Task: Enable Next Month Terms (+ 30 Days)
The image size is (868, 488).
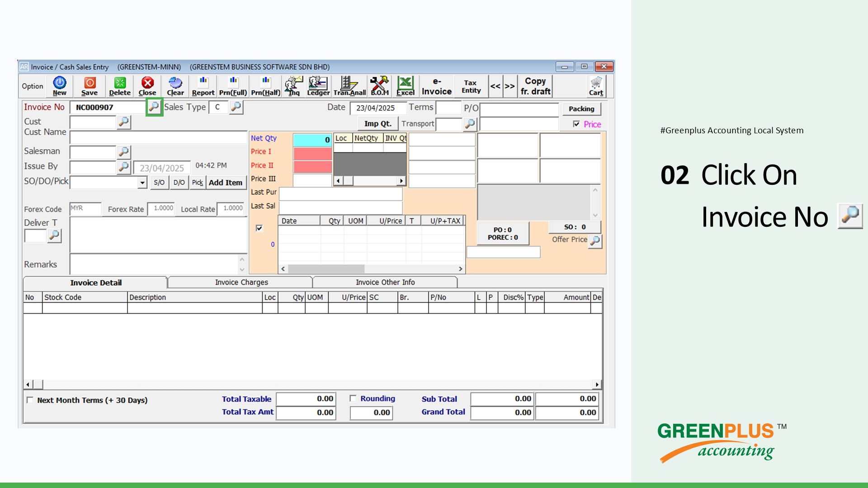Action: pos(30,400)
